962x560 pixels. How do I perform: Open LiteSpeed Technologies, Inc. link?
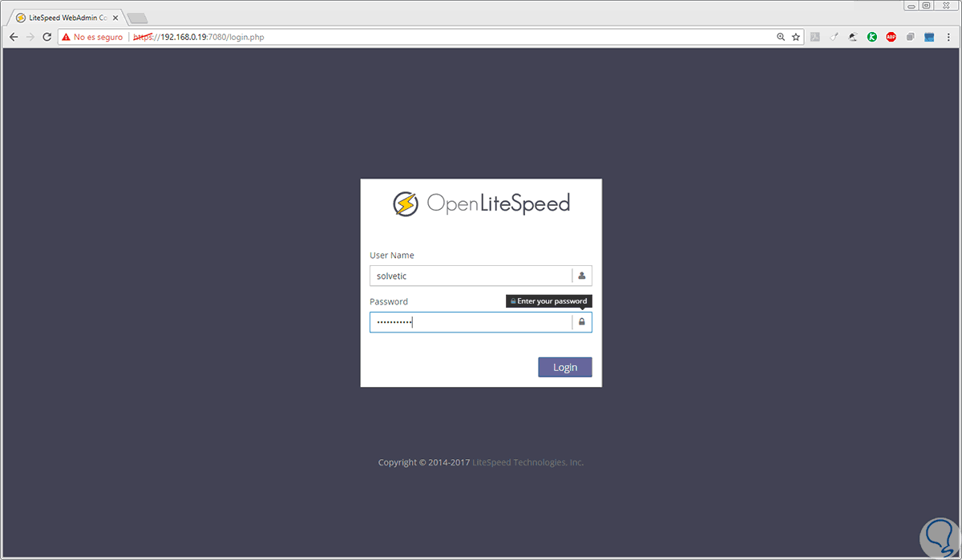[x=528, y=462]
